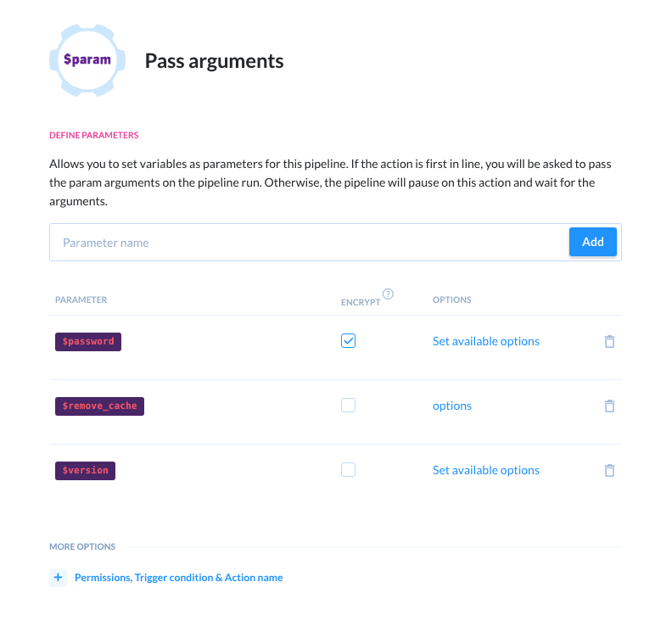This screenshot has height=627, width=672.
Task: Click the plus icon under More Options
Action: coord(59,578)
